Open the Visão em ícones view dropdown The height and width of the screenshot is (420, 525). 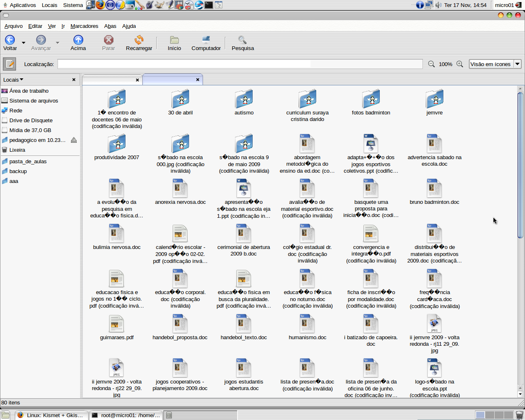495,64
